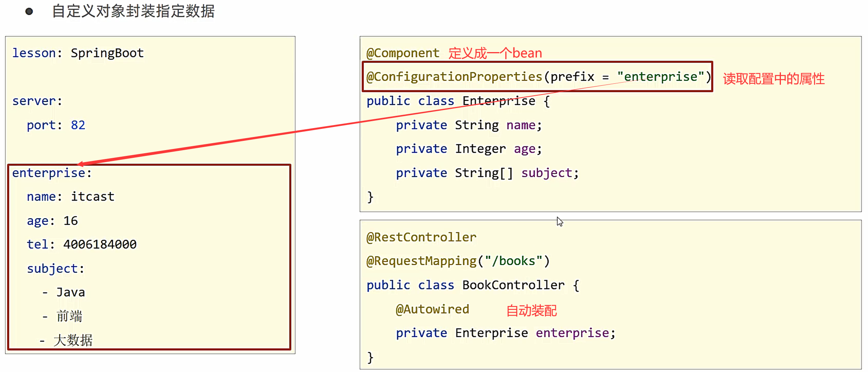Select 'private Integer age;' field

pos(469,149)
